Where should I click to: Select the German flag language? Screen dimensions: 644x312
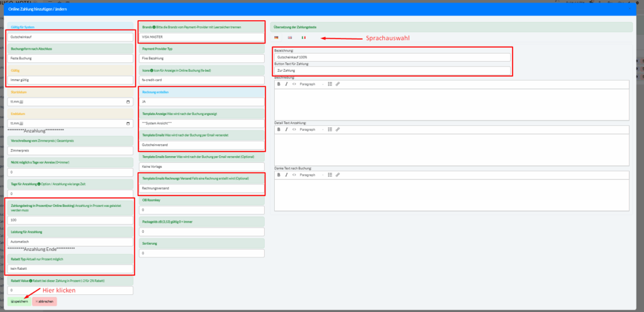(x=275, y=38)
